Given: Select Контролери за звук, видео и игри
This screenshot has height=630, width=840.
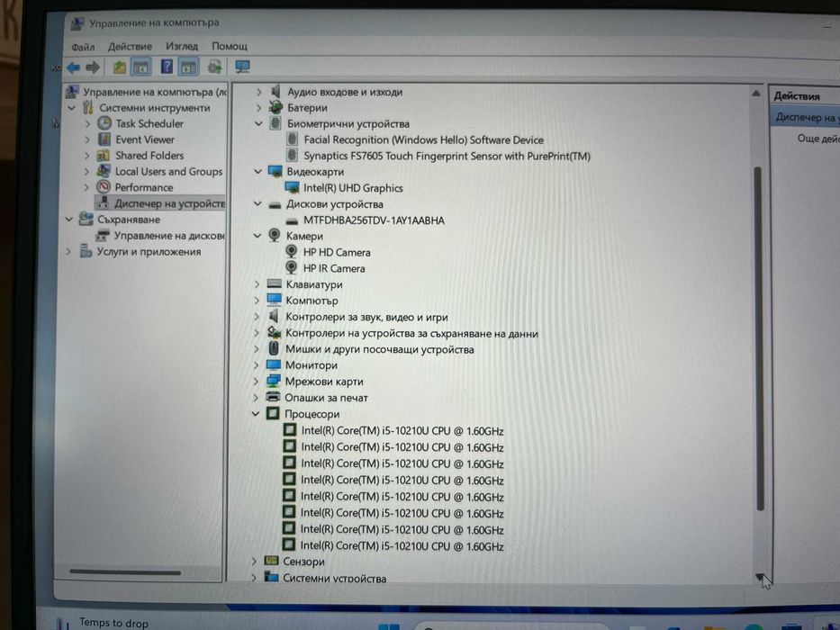Looking at the screenshot, I should pos(366,317).
